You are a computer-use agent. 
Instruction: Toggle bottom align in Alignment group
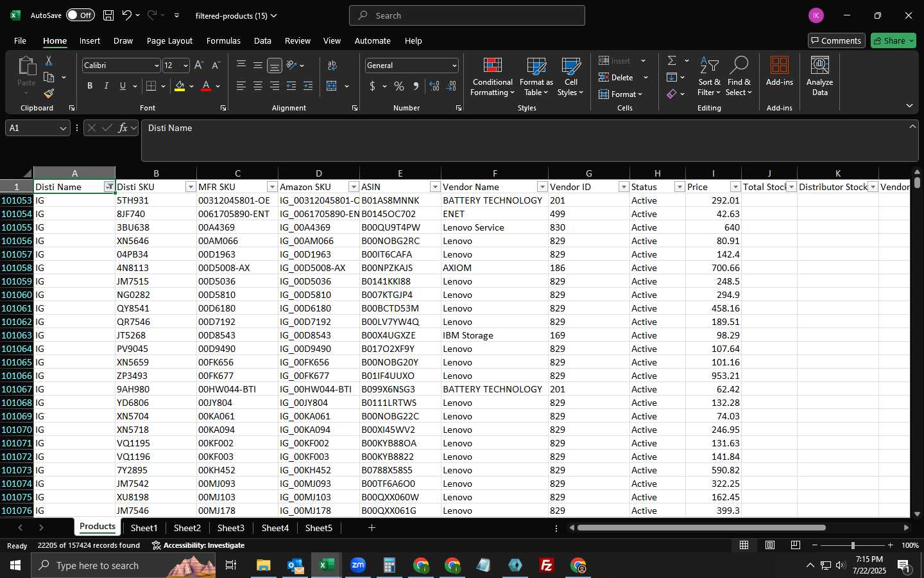coord(274,66)
